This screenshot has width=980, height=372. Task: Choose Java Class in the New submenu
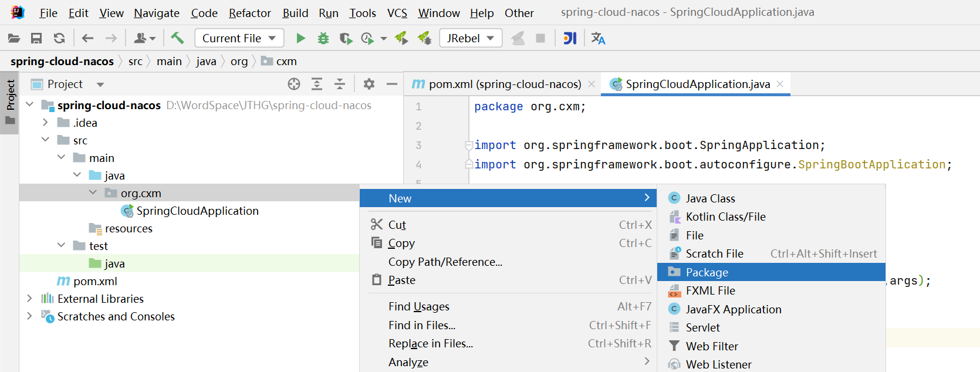coord(771,198)
